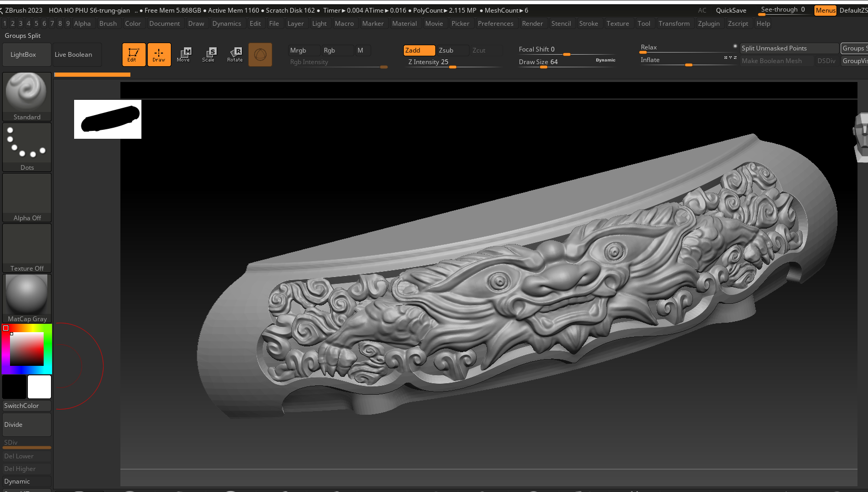Open the MatCap Gray material picker

[x=27, y=298]
